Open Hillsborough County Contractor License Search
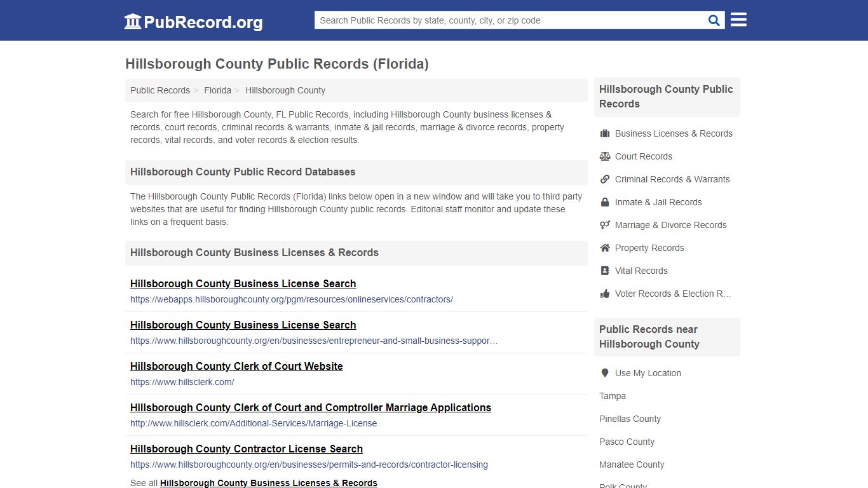868x488 pixels. (x=247, y=449)
